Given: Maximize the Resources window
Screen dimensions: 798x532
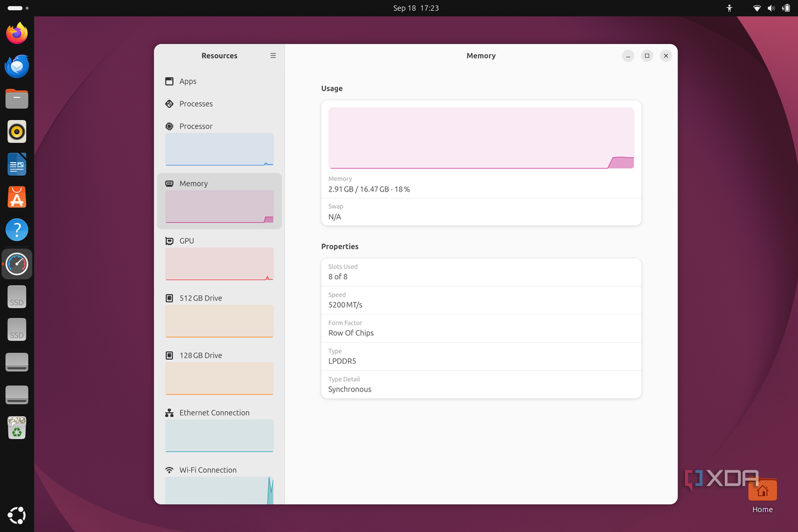Looking at the screenshot, I should [647, 56].
